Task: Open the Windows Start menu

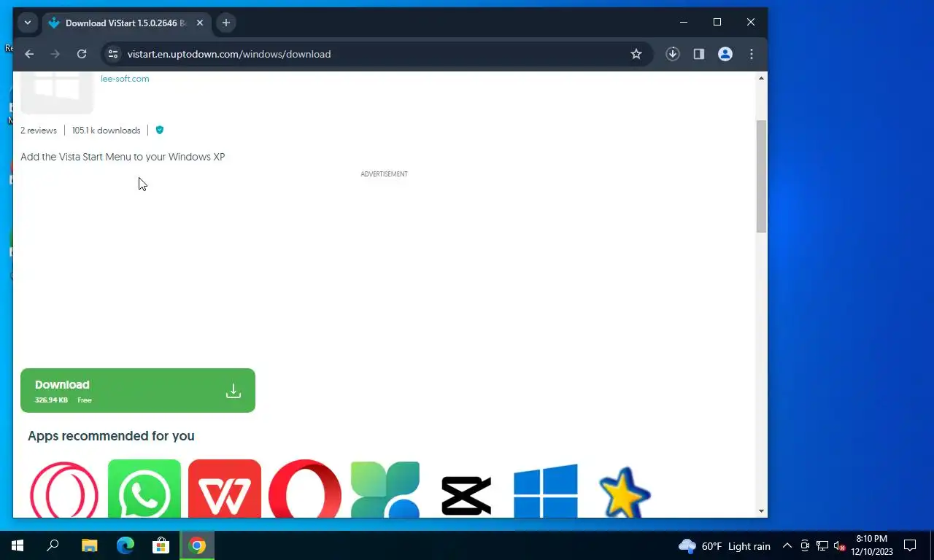Action: tap(18, 545)
